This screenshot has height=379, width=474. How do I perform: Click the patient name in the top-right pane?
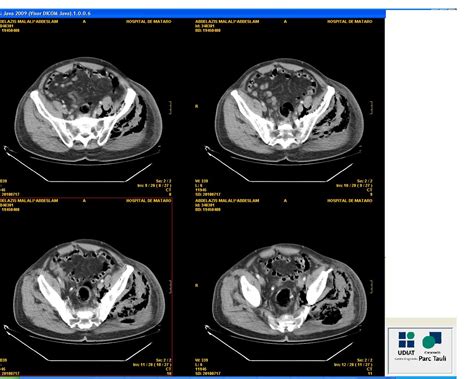[x=227, y=21]
